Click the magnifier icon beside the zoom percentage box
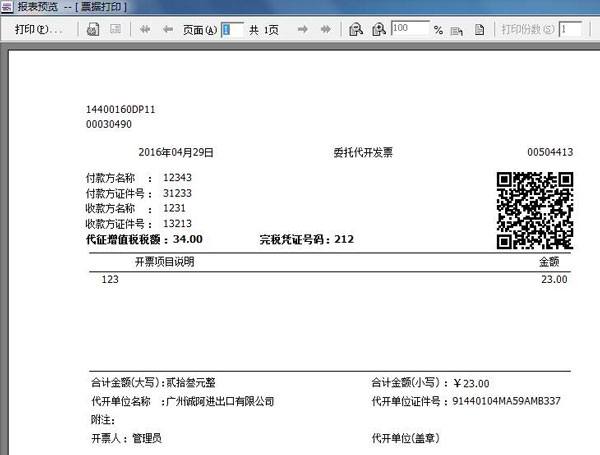The image size is (600, 455). point(379,30)
